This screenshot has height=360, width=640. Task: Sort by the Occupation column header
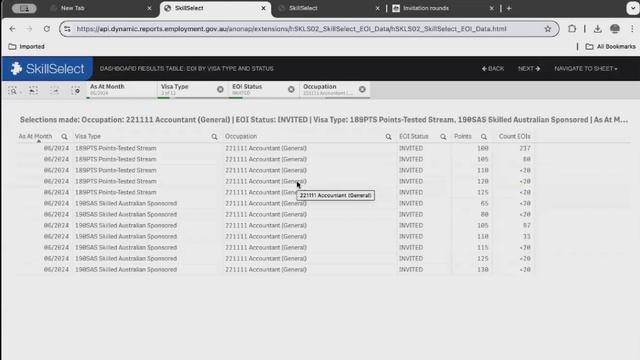point(241,136)
